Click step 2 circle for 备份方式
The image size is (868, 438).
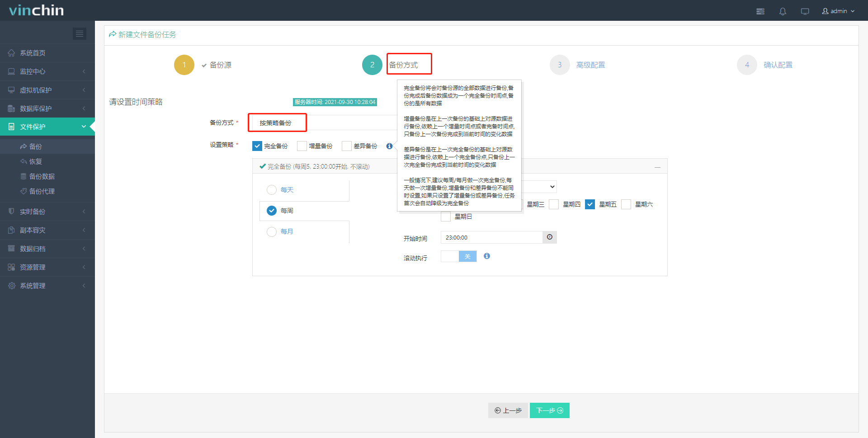pos(372,65)
